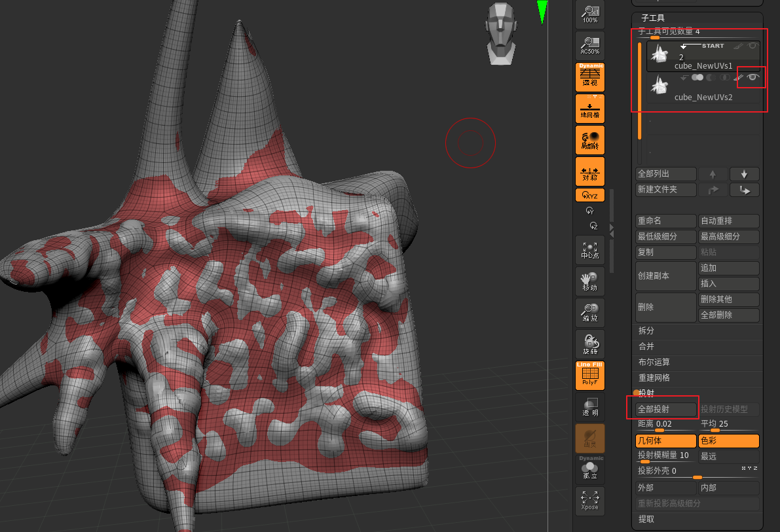This screenshot has width=780, height=532.
Task: Click the frame center point (中心点) icon
Action: click(x=590, y=250)
